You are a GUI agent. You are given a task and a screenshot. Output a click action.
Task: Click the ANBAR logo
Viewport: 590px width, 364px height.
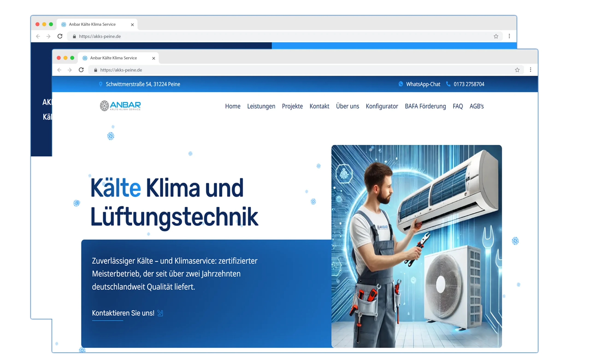tap(120, 106)
